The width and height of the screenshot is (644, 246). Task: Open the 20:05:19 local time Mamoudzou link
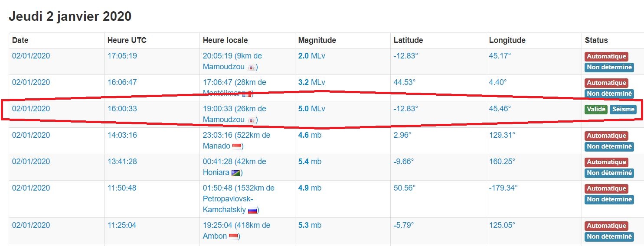pos(232,61)
